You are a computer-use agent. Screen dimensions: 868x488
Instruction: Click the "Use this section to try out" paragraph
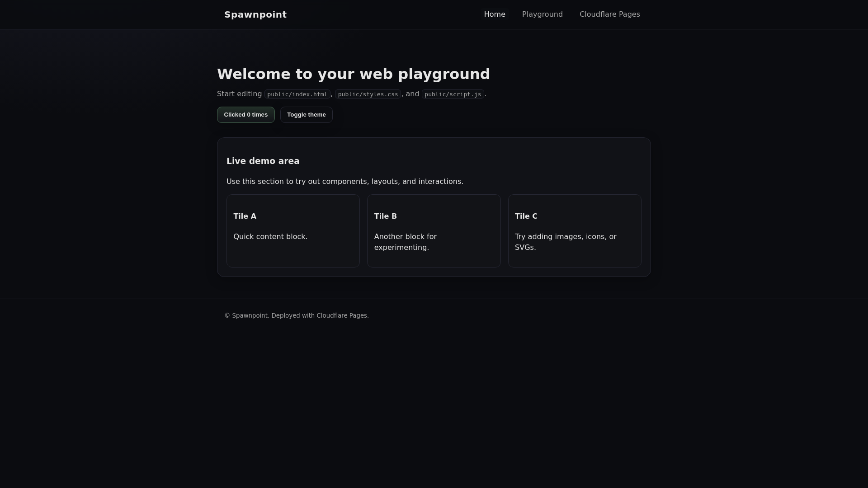coord(345,182)
